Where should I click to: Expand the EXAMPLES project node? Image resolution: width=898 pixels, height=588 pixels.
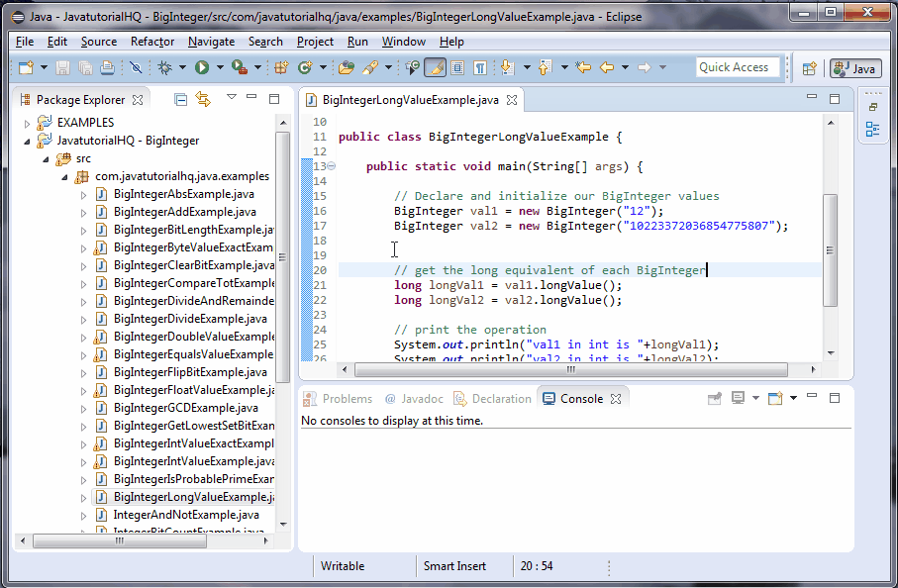tap(27, 122)
